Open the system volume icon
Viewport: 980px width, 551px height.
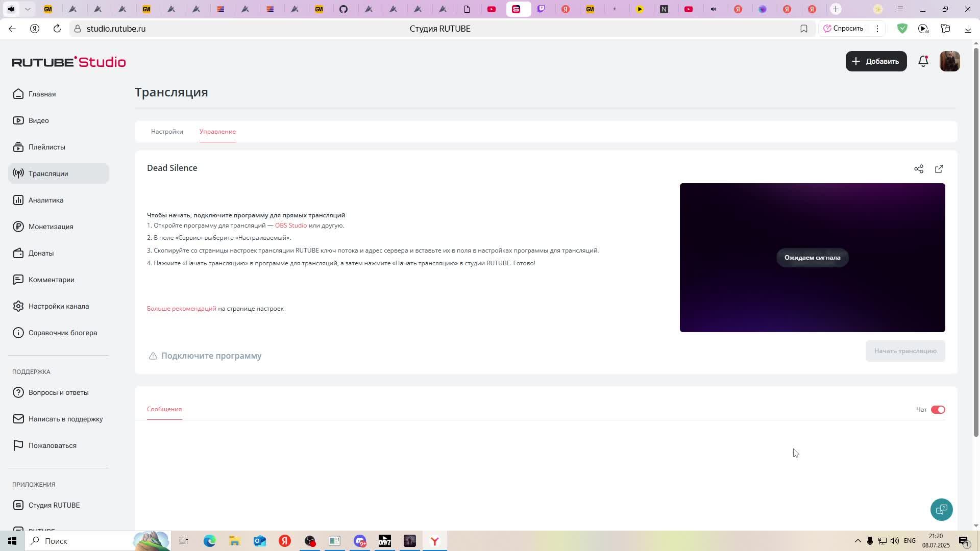pos(895,541)
